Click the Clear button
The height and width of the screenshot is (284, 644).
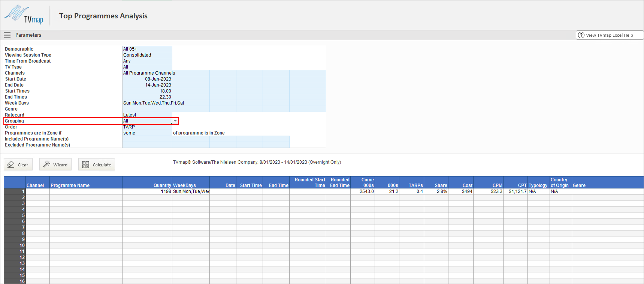(x=18, y=164)
